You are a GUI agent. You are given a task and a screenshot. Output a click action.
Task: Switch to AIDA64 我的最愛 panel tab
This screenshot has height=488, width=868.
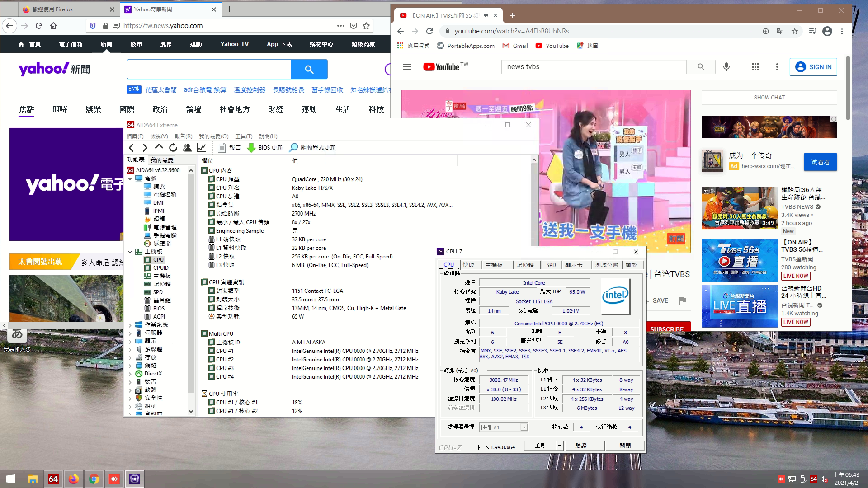162,160
